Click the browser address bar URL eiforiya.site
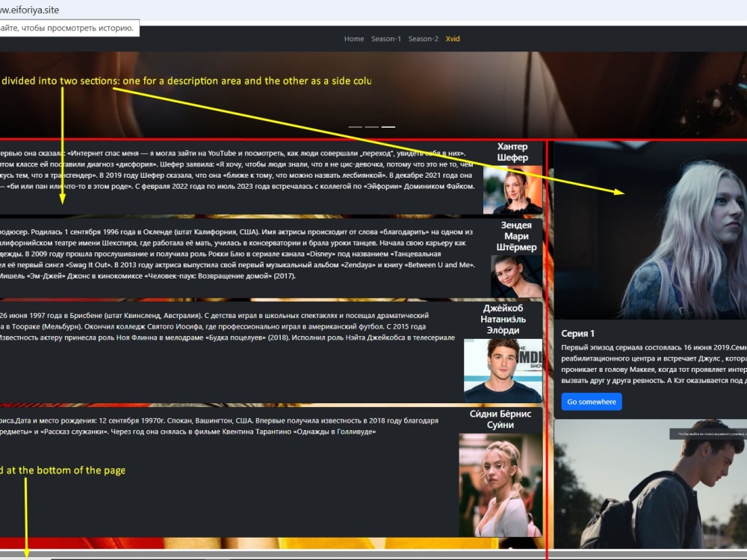The height and width of the screenshot is (560, 747). point(30,10)
